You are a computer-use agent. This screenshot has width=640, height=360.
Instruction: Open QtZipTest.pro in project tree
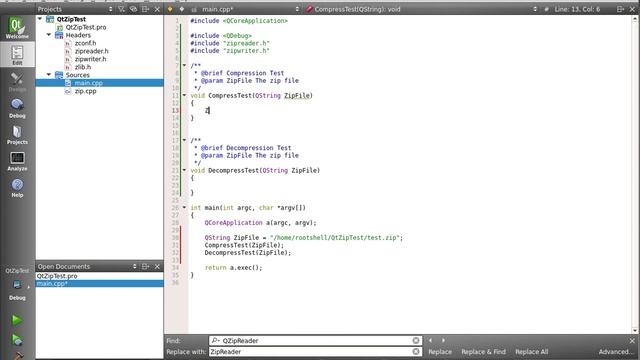pos(86,27)
